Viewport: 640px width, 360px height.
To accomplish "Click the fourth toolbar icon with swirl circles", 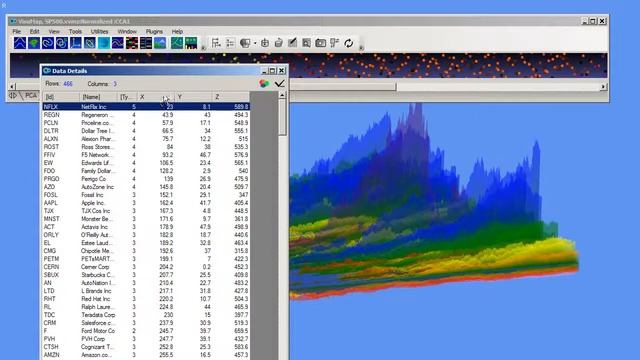I will (x=62, y=43).
